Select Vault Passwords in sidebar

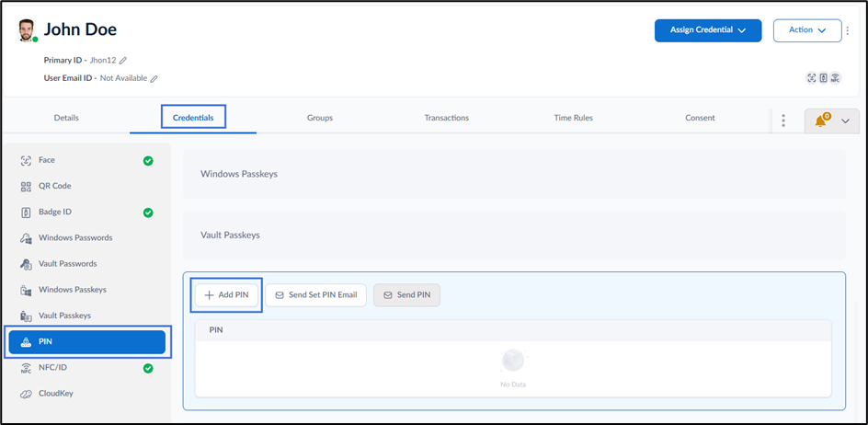[x=87, y=264]
